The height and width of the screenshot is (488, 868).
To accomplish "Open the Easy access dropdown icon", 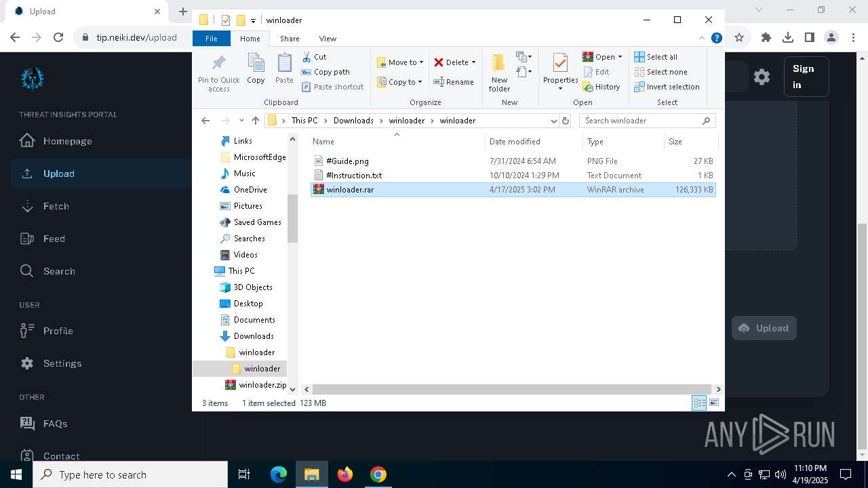I will click(x=524, y=71).
